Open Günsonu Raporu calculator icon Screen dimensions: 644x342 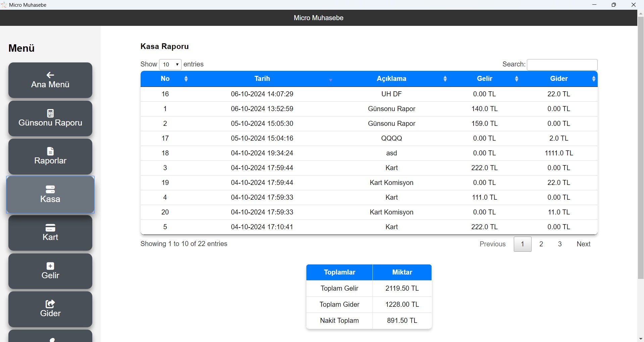(x=50, y=113)
